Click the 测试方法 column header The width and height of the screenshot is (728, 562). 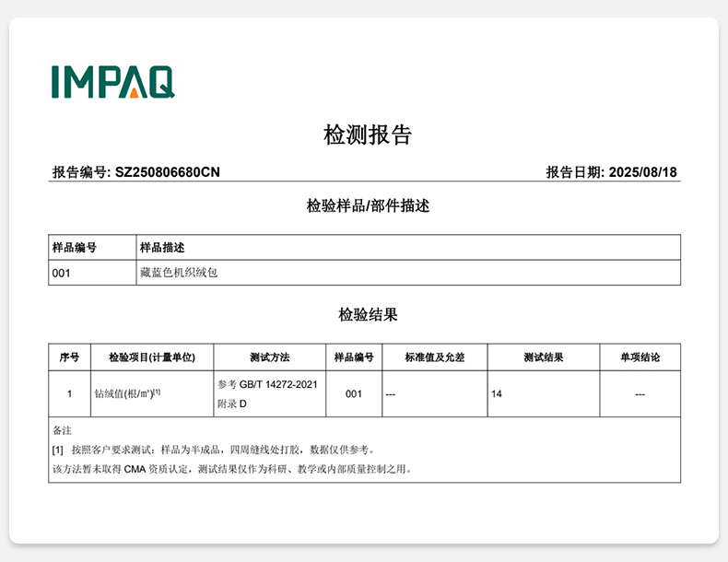[269, 357]
